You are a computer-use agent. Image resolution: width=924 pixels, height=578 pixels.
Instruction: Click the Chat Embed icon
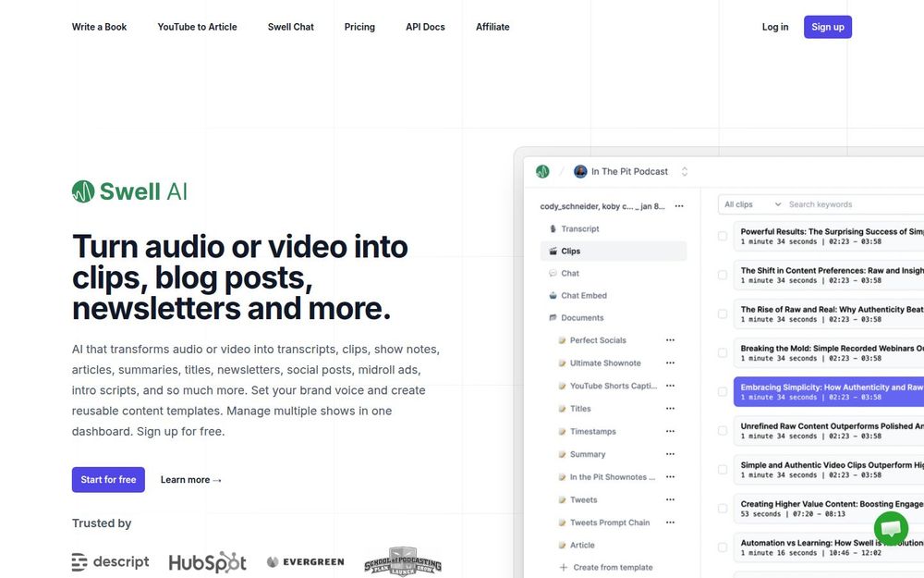[x=553, y=296]
